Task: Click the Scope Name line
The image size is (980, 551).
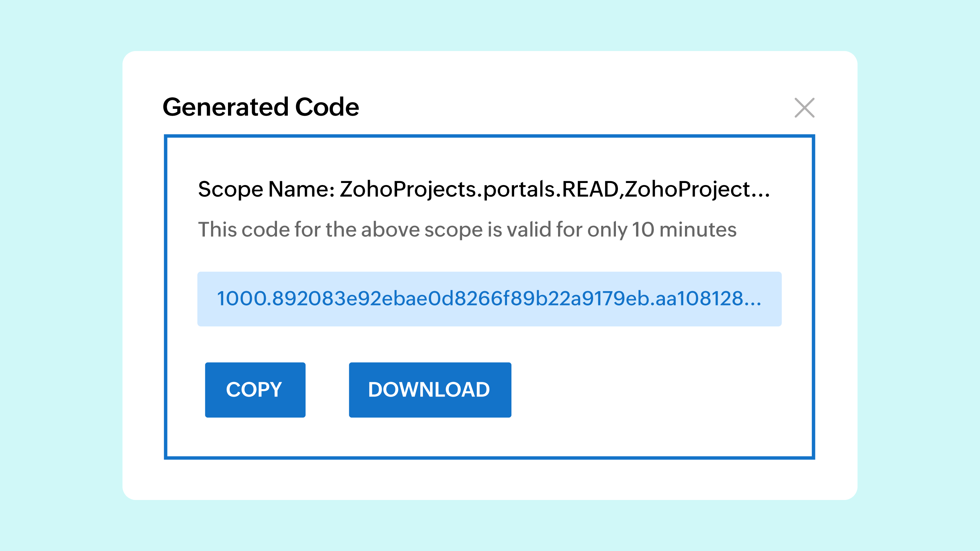Action: [484, 189]
